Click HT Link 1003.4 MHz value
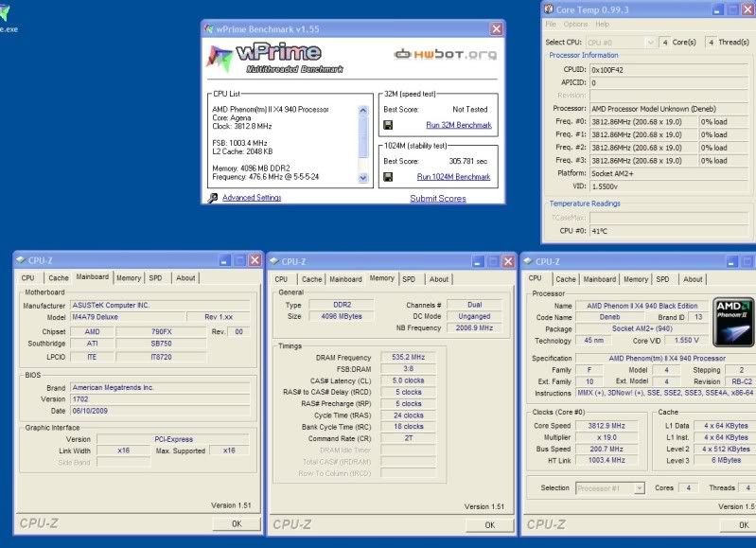 (607, 461)
